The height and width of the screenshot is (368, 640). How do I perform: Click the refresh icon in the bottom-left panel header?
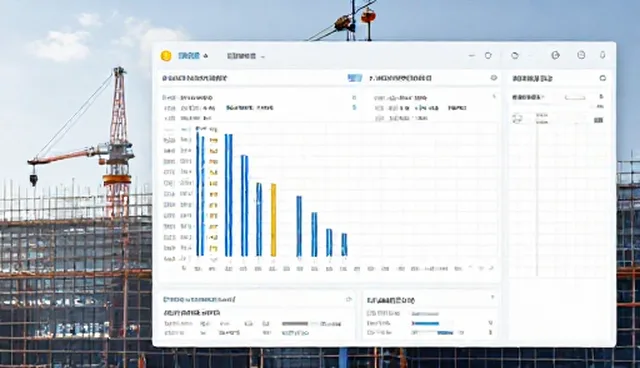pos(349,299)
